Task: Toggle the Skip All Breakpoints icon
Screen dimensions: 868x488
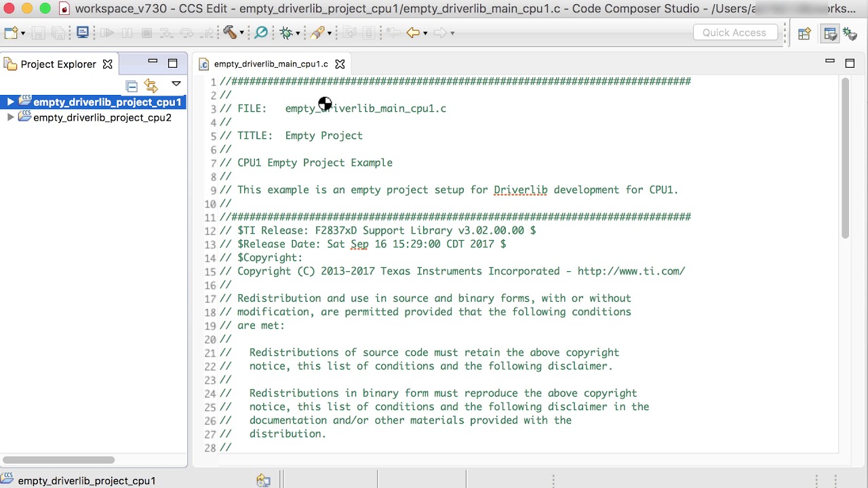Action: pyautogui.click(x=261, y=33)
